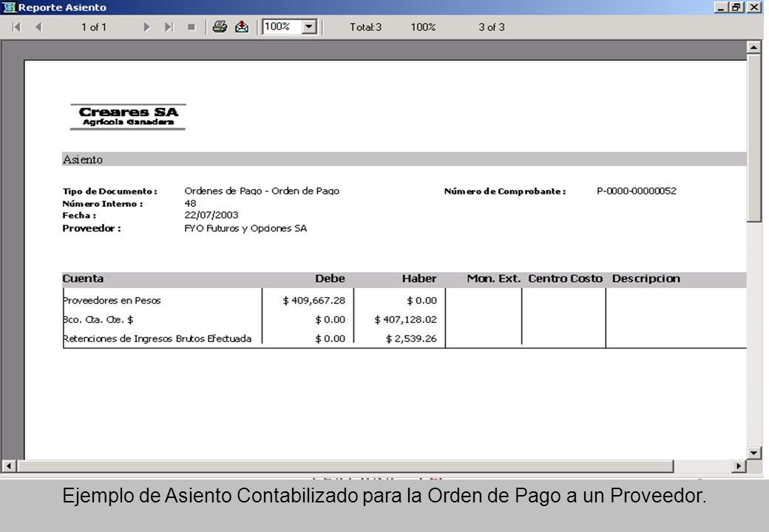Screen dimensions: 769x532
Task: Click horizontal scrollbar right arrow
Action: [738, 465]
